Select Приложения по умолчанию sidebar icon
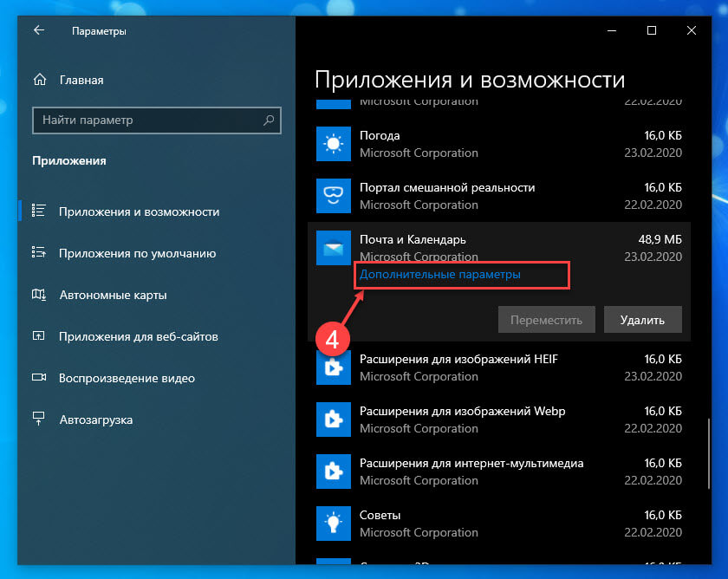 pos(38,252)
